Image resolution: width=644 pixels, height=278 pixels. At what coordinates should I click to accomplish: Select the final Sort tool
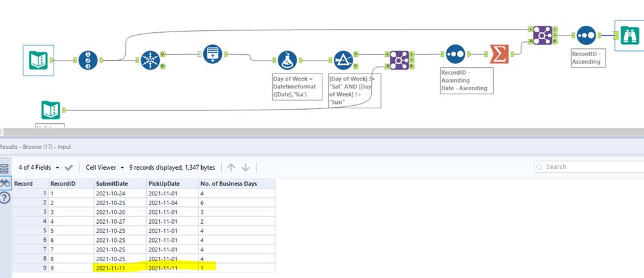click(x=586, y=35)
